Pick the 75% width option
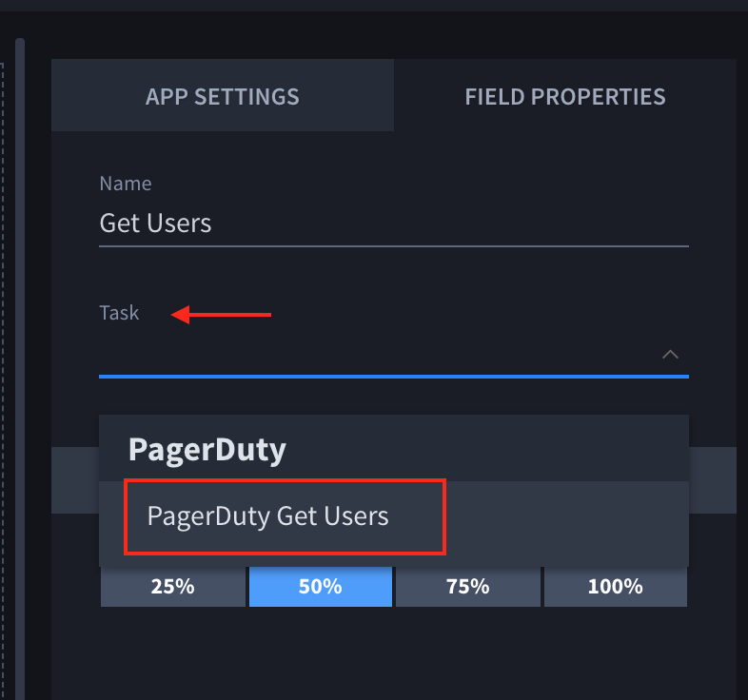The height and width of the screenshot is (700, 748). coord(467,587)
